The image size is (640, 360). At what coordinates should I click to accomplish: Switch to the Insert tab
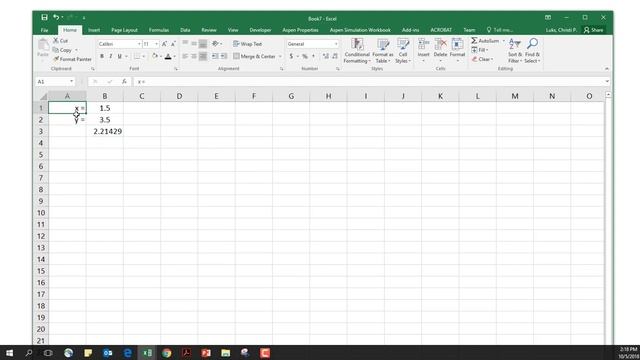[x=94, y=30]
